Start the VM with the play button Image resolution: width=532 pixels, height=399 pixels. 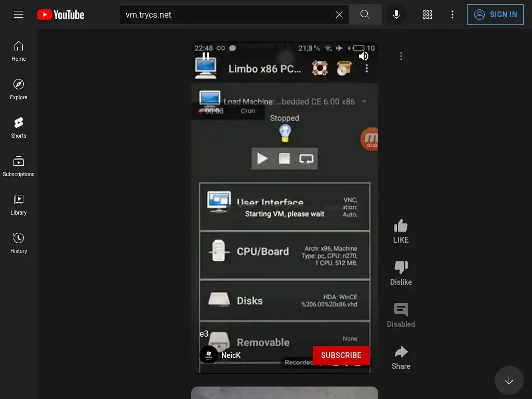[x=262, y=158]
